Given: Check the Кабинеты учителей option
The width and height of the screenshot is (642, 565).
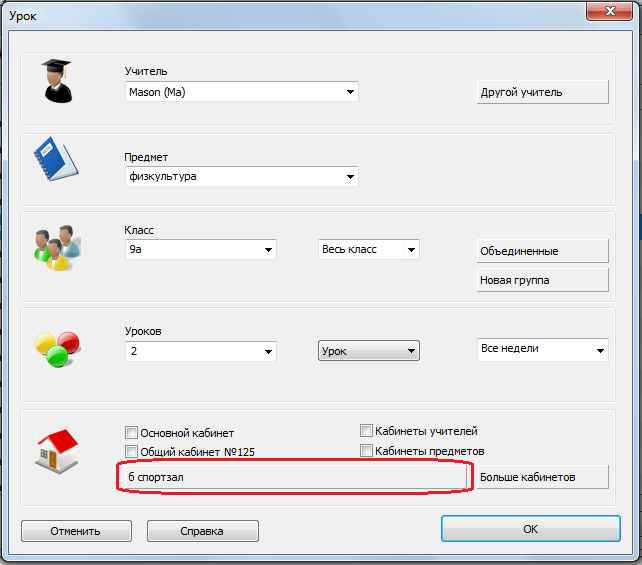Looking at the screenshot, I should [366, 431].
